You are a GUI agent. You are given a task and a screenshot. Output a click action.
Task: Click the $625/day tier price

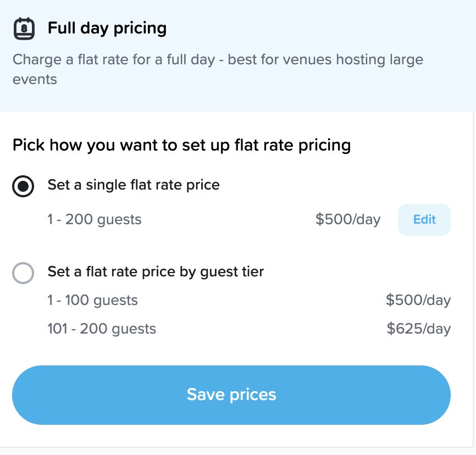[x=418, y=329]
